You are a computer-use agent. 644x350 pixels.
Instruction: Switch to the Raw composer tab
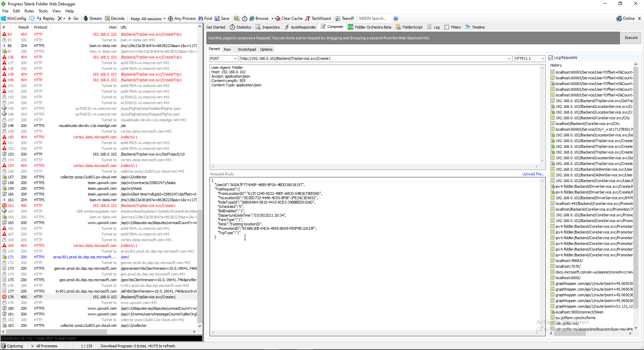point(227,49)
